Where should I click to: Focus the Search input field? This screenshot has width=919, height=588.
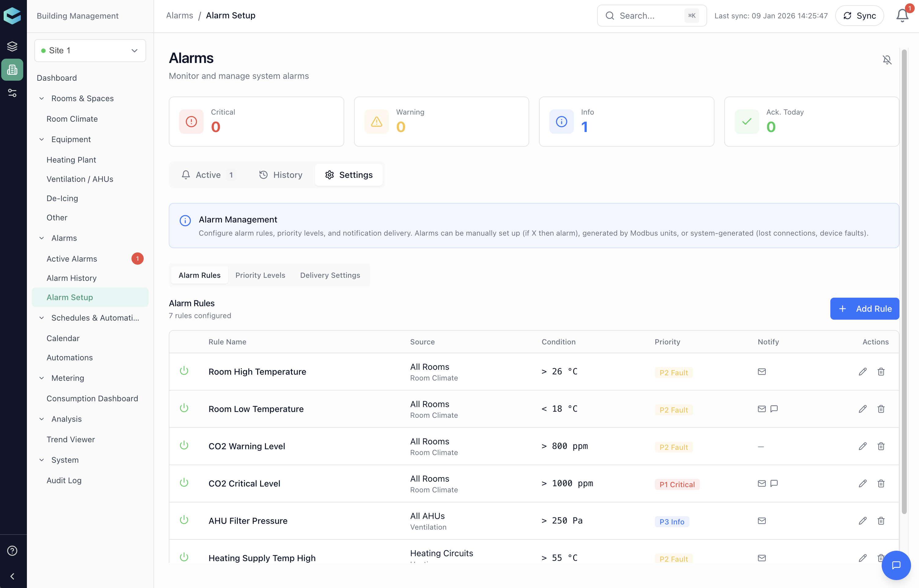(651, 16)
